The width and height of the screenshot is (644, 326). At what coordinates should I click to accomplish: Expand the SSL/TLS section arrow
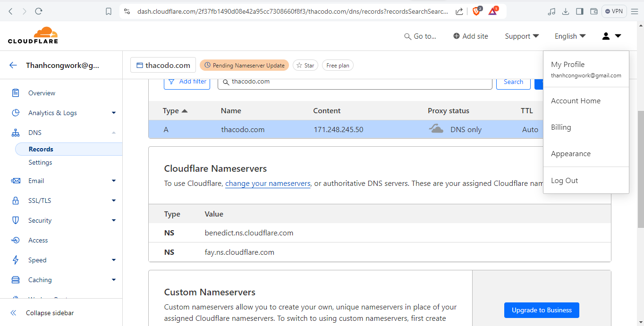pyautogui.click(x=114, y=201)
